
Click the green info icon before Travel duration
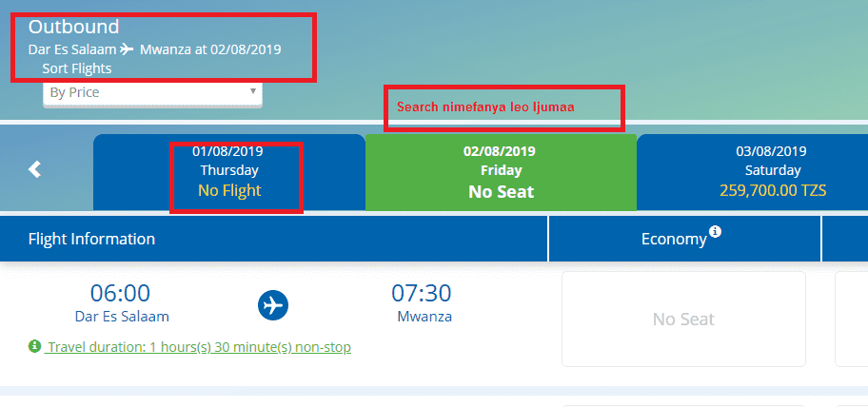[x=35, y=346]
